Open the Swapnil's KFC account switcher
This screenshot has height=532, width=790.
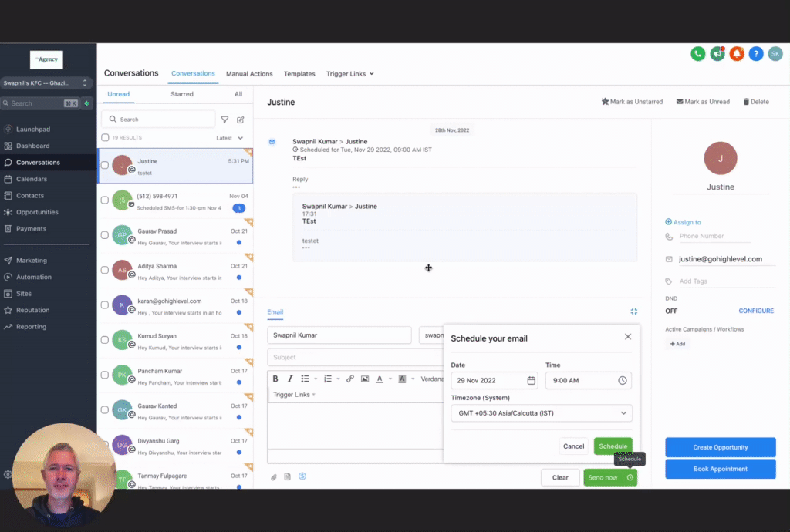coord(46,83)
